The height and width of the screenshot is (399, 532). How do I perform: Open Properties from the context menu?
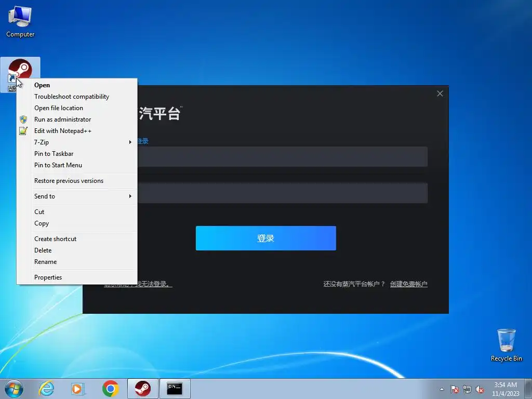click(77, 277)
